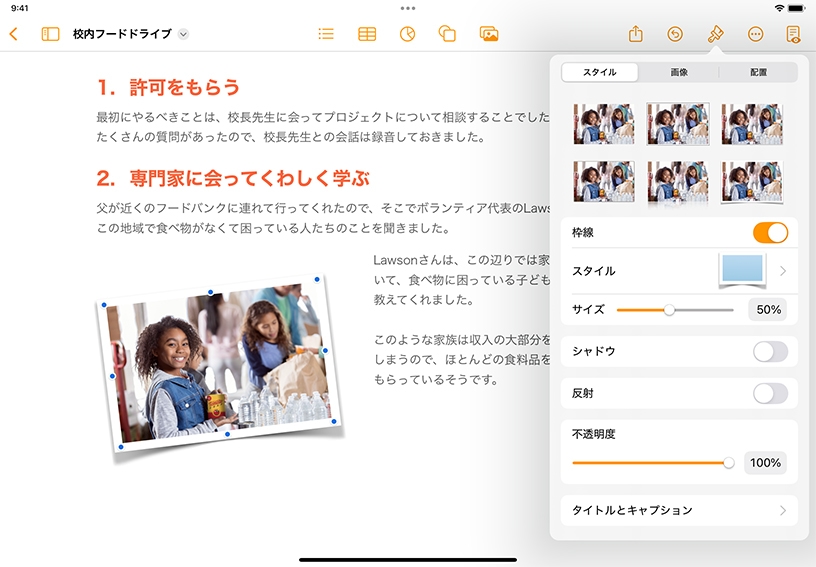Enable the 反射 reflection switch
The width and height of the screenshot is (816, 567).
tap(770, 393)
